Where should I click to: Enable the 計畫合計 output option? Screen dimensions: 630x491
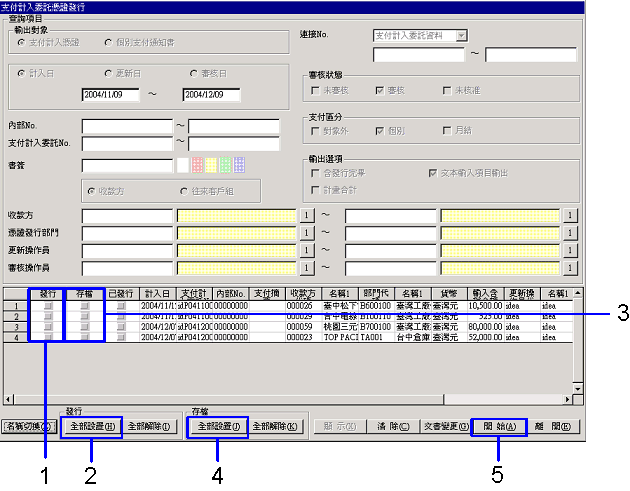click(x=316, y=189)
